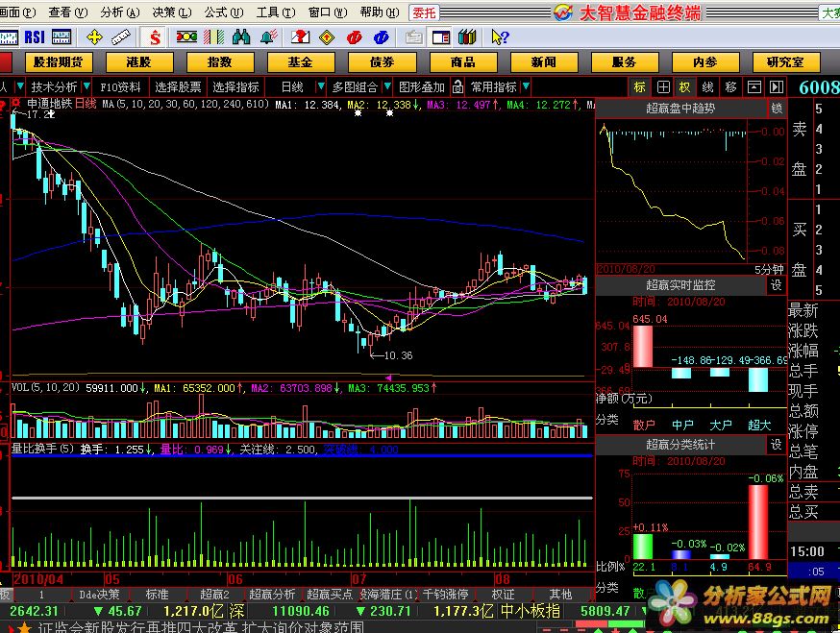This screenshot has height=633, width=840.
Task: Click the red circular info icon
Action: click(354, 37)
